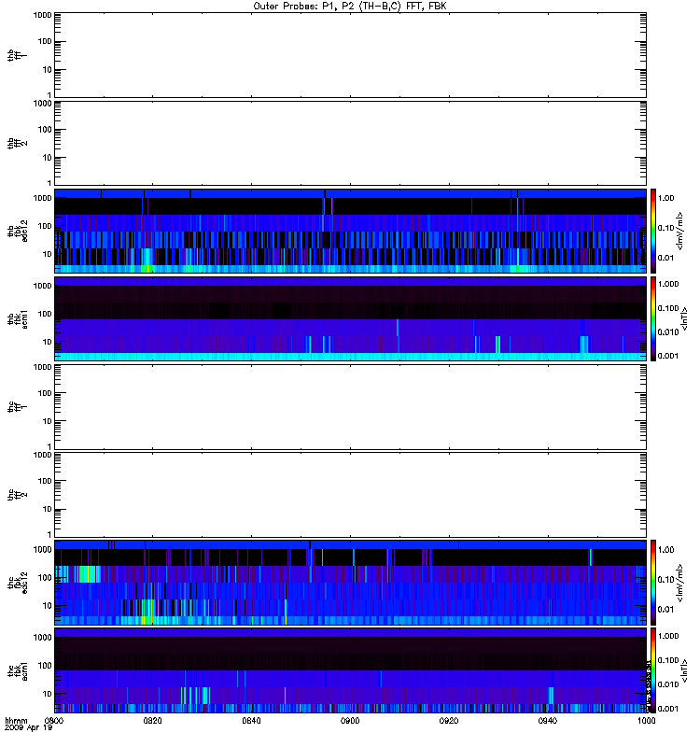This screenshot has width=700, height=747.
Task: Click the plot title 'Outer Probes: P1, P2 (TH-B,C) FFT, FBK'
Action: [x=350, y=7]
